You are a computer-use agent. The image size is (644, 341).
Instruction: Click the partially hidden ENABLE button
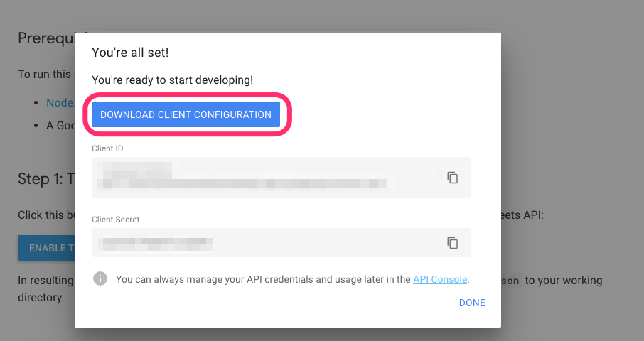[x=46, y=247]
